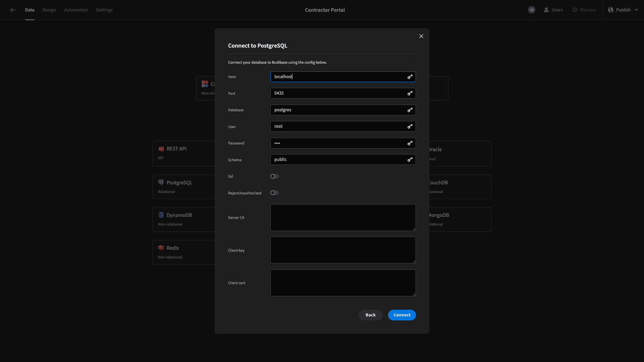Select the Redis data source card

pos(183,252)
